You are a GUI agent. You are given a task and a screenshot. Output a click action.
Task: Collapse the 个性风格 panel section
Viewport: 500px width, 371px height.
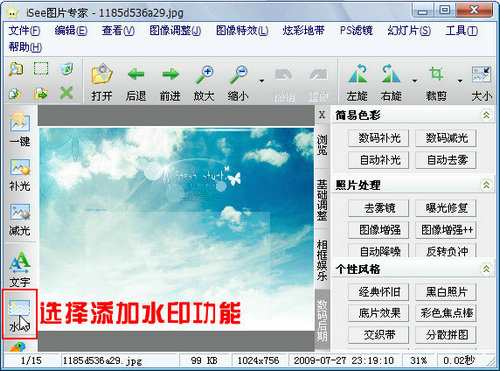pos(486,269)
